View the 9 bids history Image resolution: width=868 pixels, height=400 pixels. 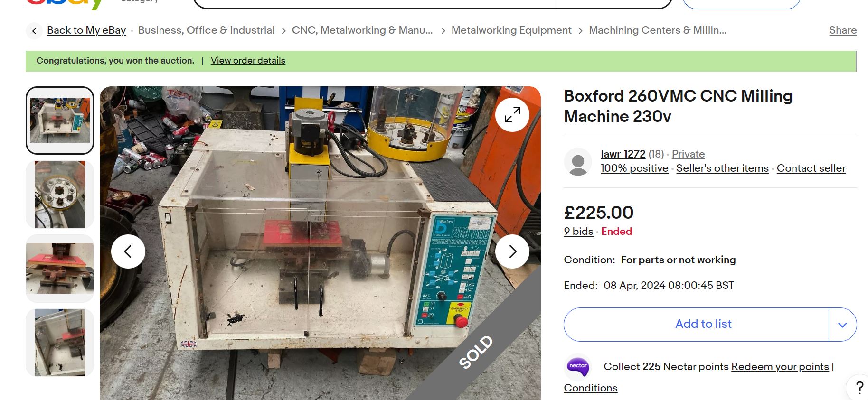[x=578, y=232]
